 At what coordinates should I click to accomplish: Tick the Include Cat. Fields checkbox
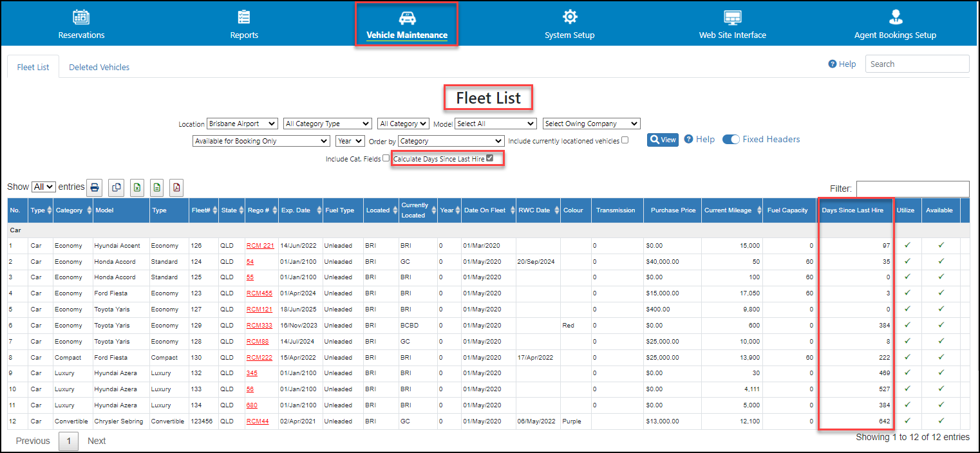coord(386,158)
